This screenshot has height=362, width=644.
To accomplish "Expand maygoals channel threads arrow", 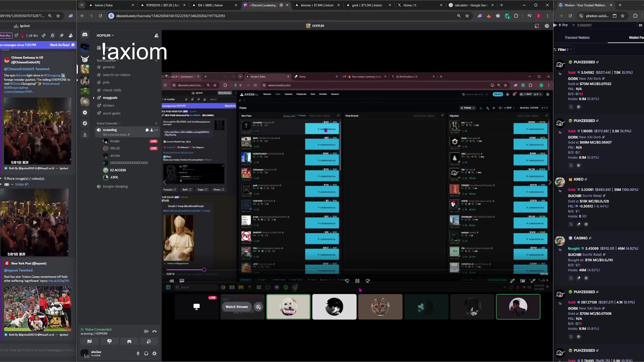I will 94,98.
